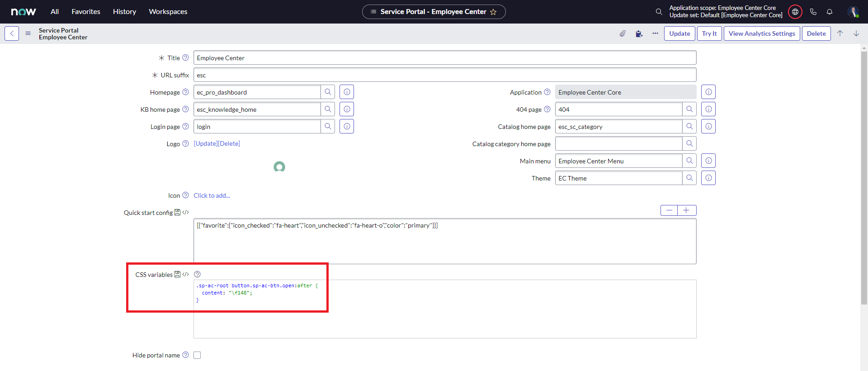Click the logo image thumbnail

(x=279, y=167)
